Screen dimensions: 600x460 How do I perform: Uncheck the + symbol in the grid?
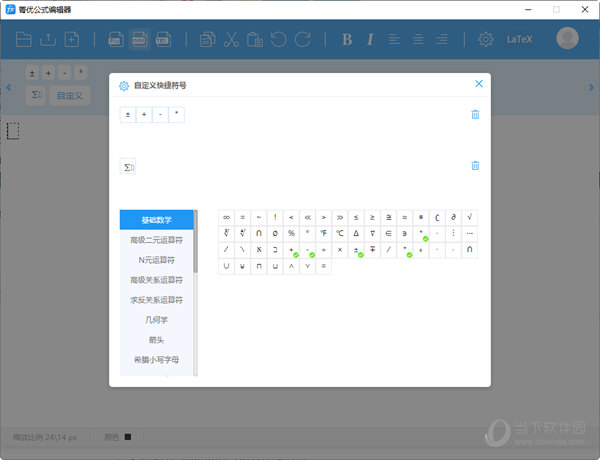(x=291, y=250)
